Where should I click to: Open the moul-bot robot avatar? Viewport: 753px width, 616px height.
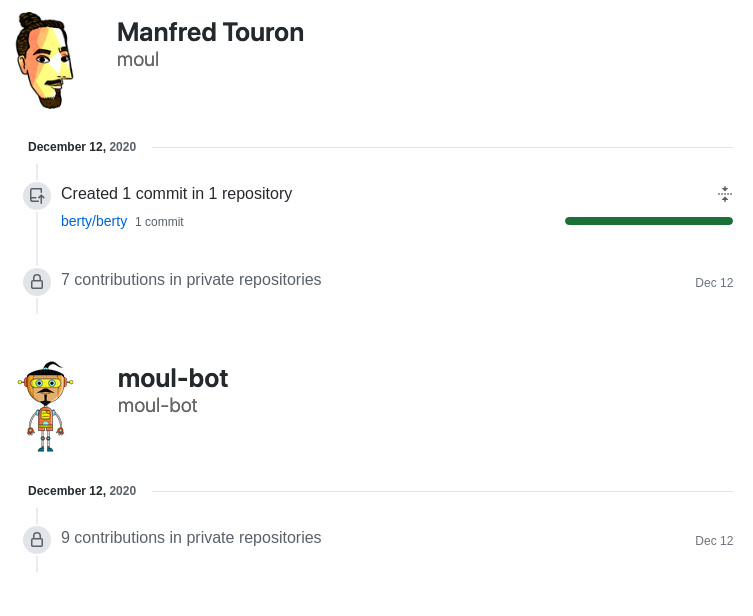(x=45, y=406)
